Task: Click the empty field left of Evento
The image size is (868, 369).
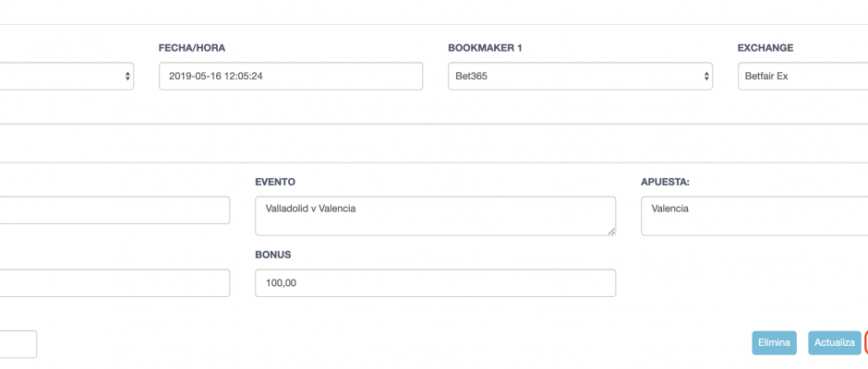Action: (x=115, y=210)
